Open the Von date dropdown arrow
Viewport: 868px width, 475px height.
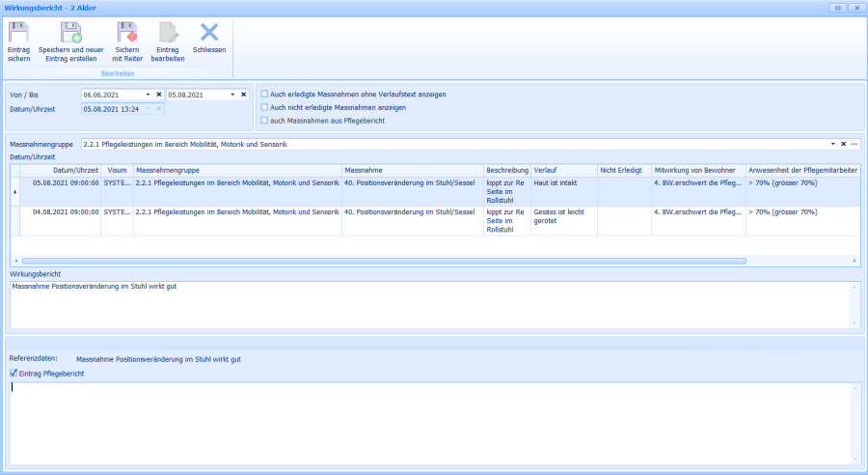tap(148, 95)
